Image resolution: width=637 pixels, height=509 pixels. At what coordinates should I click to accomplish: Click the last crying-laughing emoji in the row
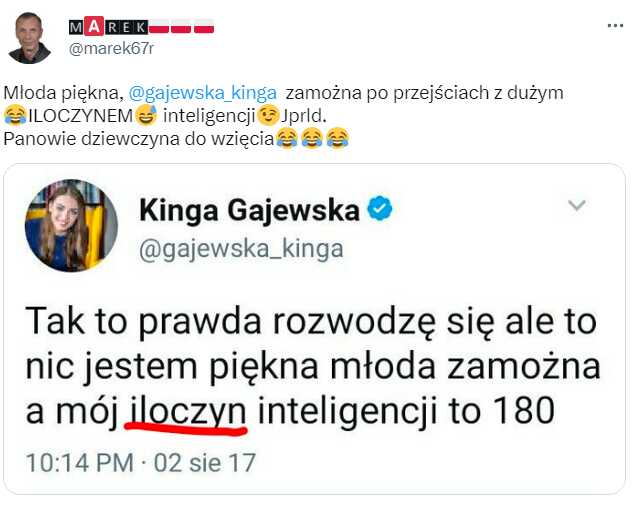click(x=338, y=139)
